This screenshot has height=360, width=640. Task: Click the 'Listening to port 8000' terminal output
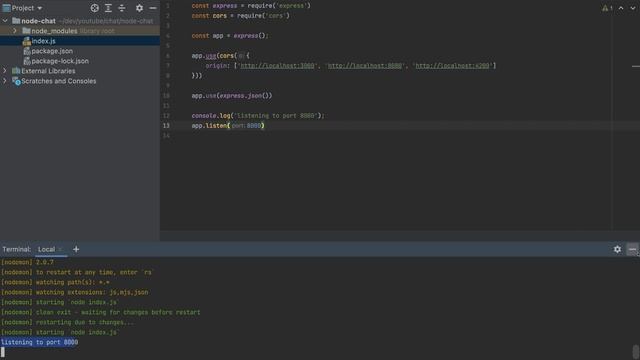tap(39, 342)
